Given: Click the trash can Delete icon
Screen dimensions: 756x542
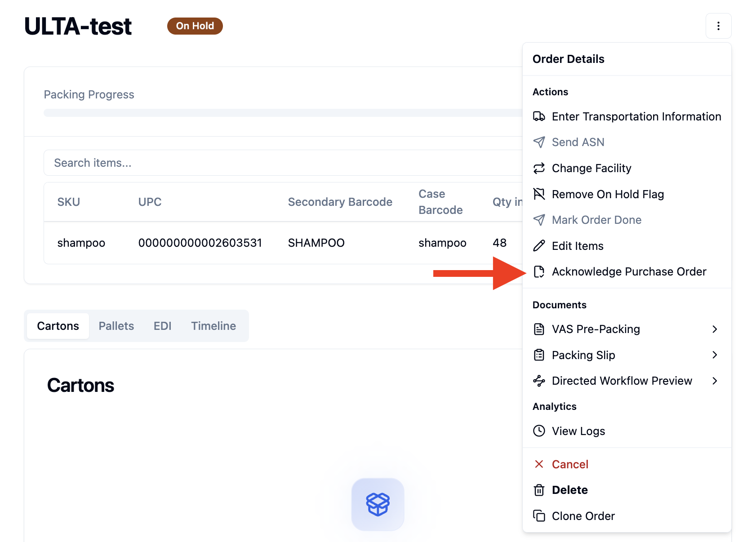Looking at the screenshot, I should tap(539, 490).
